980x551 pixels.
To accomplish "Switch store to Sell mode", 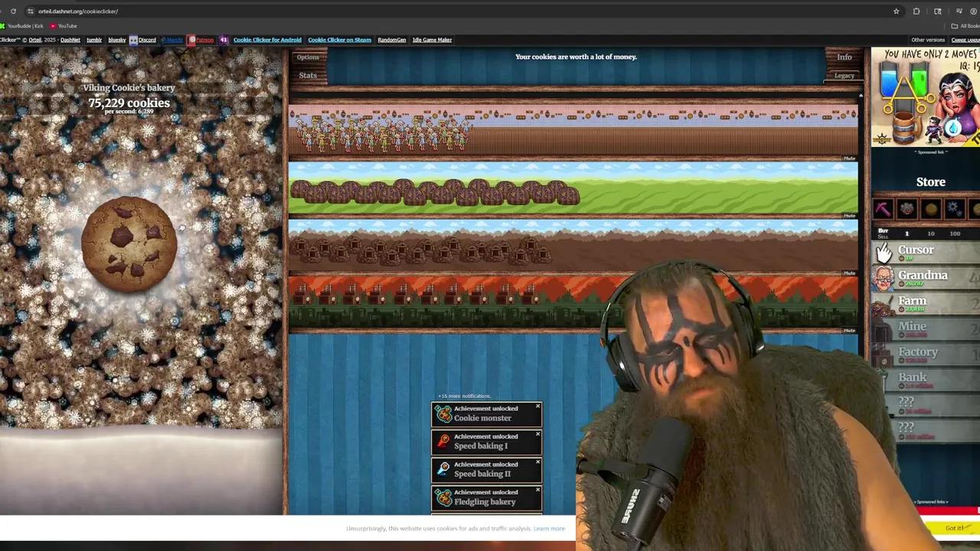I will point(883,236).
